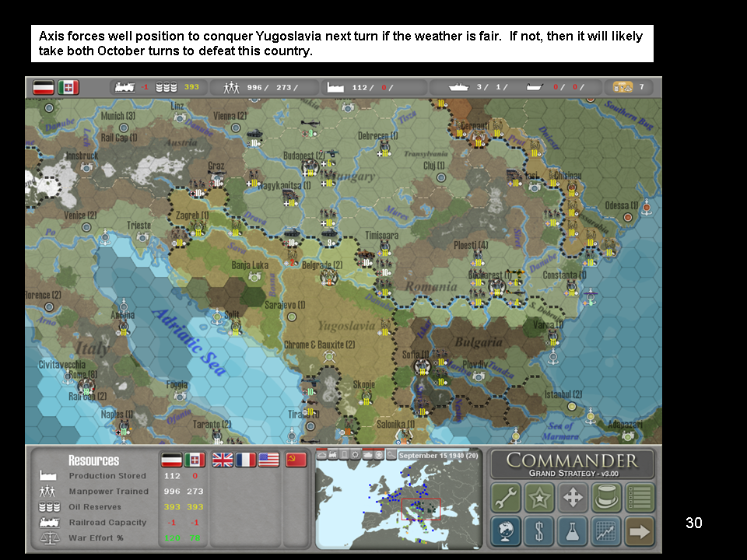Toggle the tank units minimap filter
This screenshot has width=747, height=560.
[367, 455]
